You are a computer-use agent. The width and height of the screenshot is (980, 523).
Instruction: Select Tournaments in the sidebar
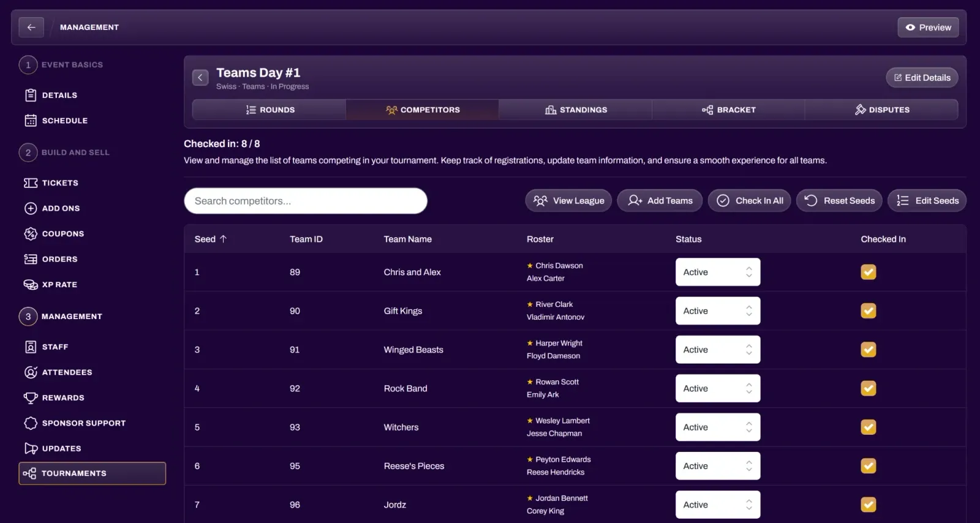tap(92, 473)
